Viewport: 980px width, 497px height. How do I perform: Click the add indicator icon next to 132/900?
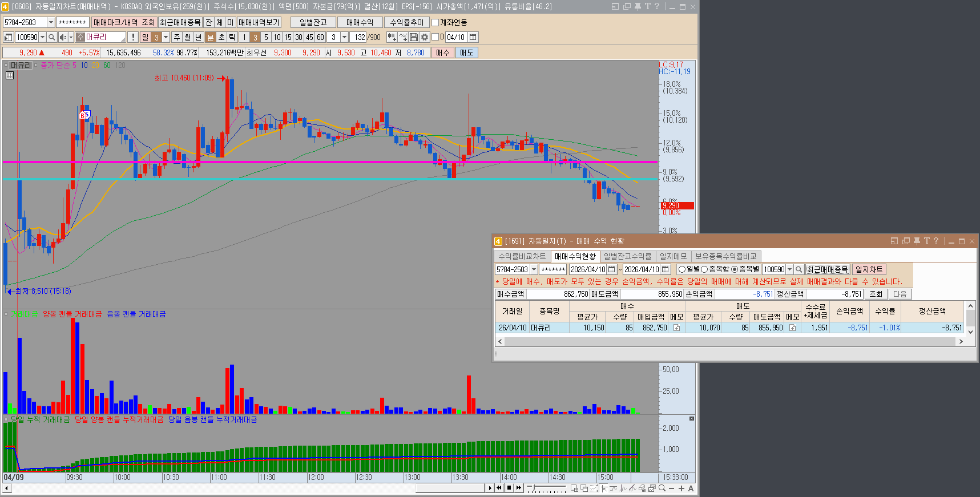[x=392, y=37]
